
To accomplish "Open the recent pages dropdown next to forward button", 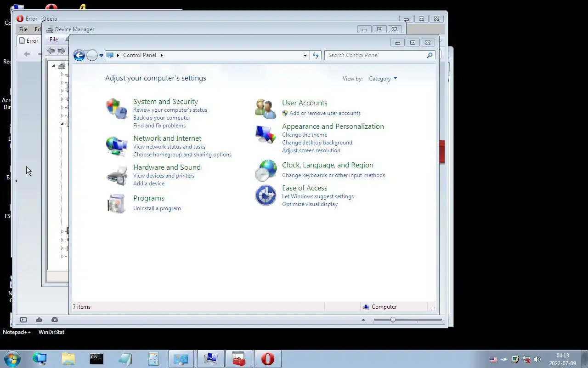I will point(101,56).
